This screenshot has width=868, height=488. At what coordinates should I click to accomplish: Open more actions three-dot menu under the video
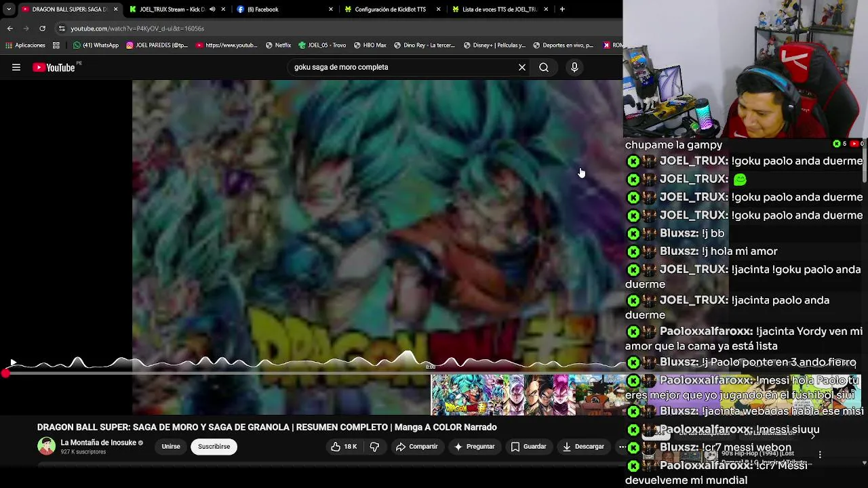click(621, 447)
